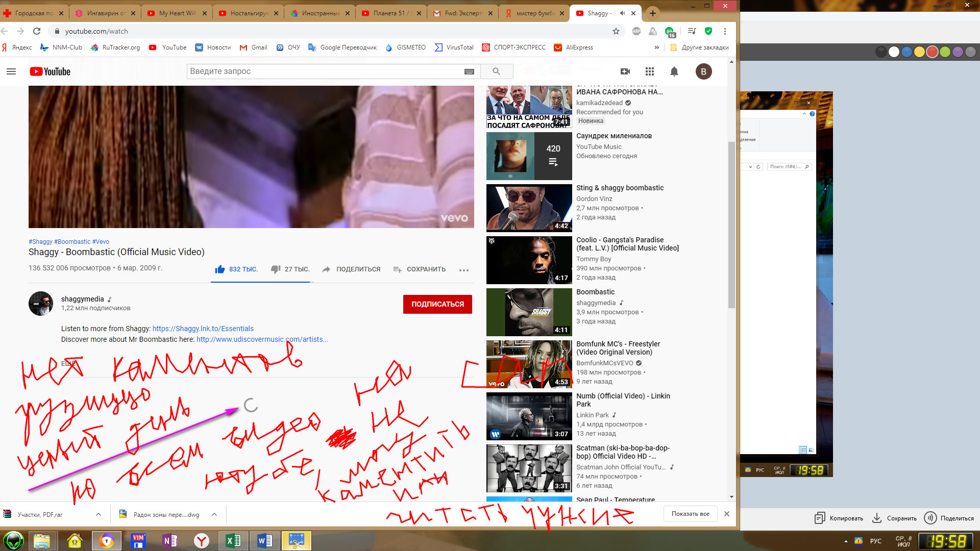Open the Shaggy.lnk.to/Essentials link

[x=203, y=329]
